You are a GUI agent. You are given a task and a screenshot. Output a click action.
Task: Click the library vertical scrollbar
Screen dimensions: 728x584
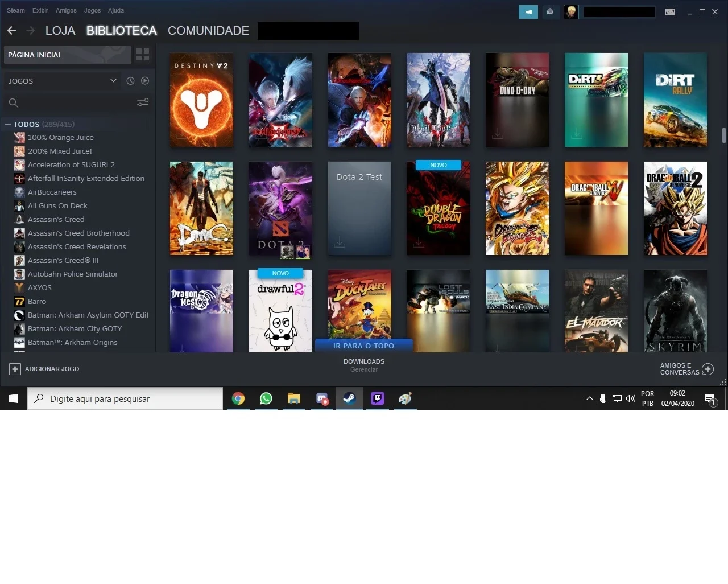[724, 135]
